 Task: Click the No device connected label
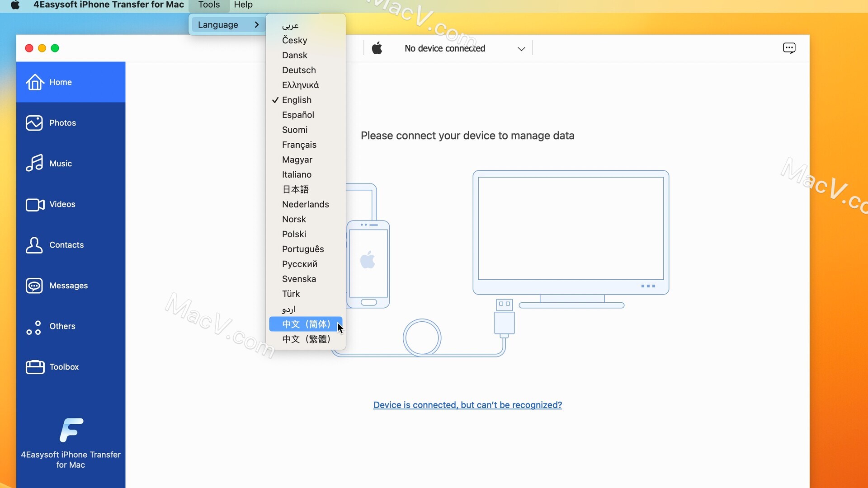coord(445,48)
